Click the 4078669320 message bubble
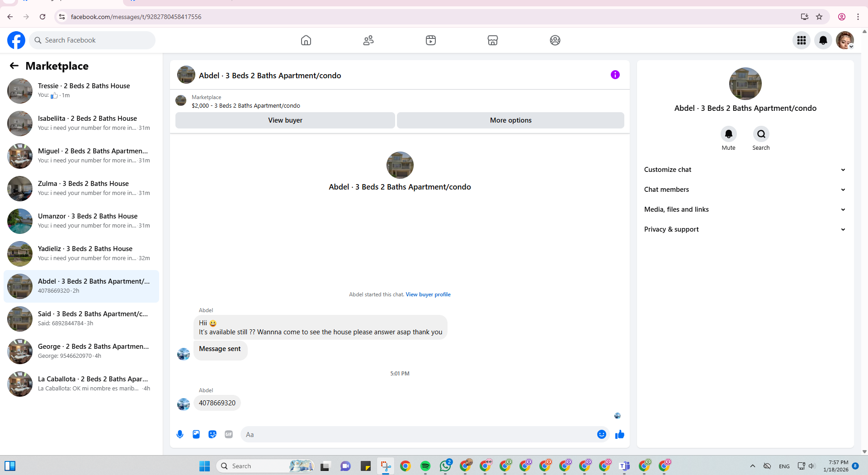Screen dimensions: 868x475 pos(217,403)
